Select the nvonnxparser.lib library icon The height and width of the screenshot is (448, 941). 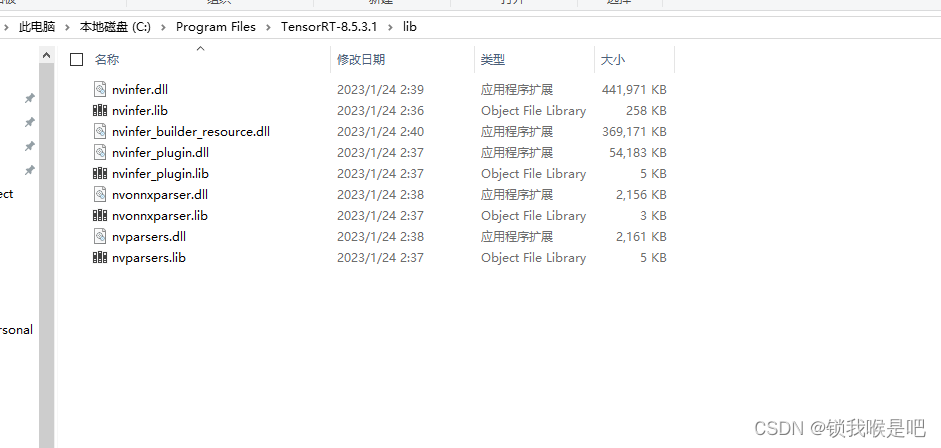tap(100, 215)
